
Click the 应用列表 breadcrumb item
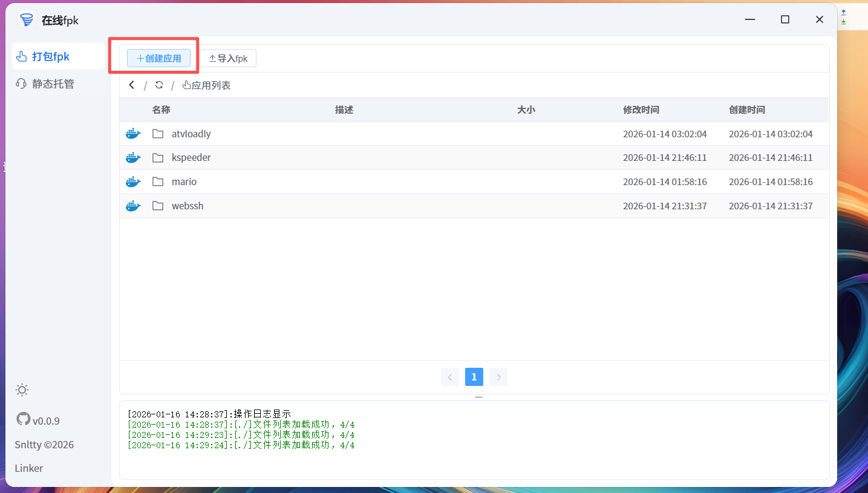coord(207,85)
